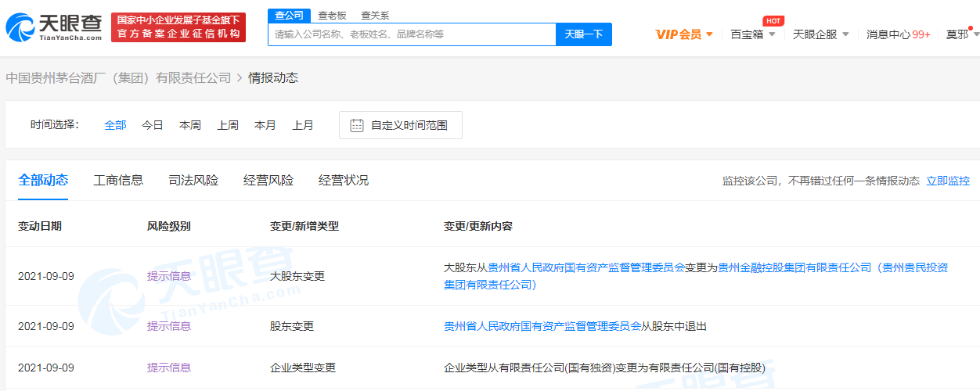
Task: Click the calendar icon for custom range
Action: coord(357,125)
